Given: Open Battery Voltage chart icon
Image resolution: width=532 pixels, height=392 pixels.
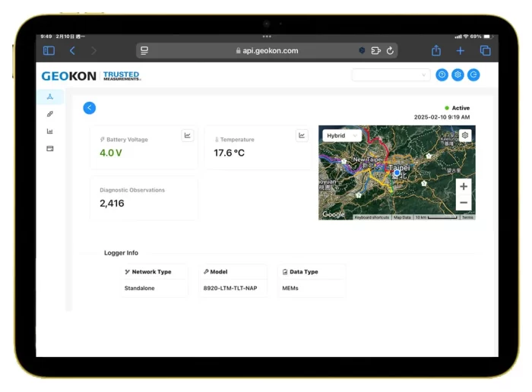Looking at the screenshot, I should 188,136.
